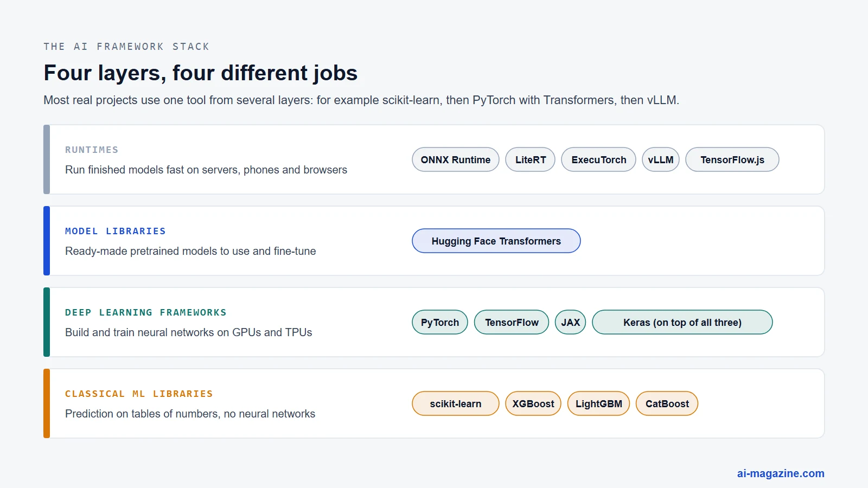
Task: Click the subtitle starting Most real projects
Action: [361, 100]
